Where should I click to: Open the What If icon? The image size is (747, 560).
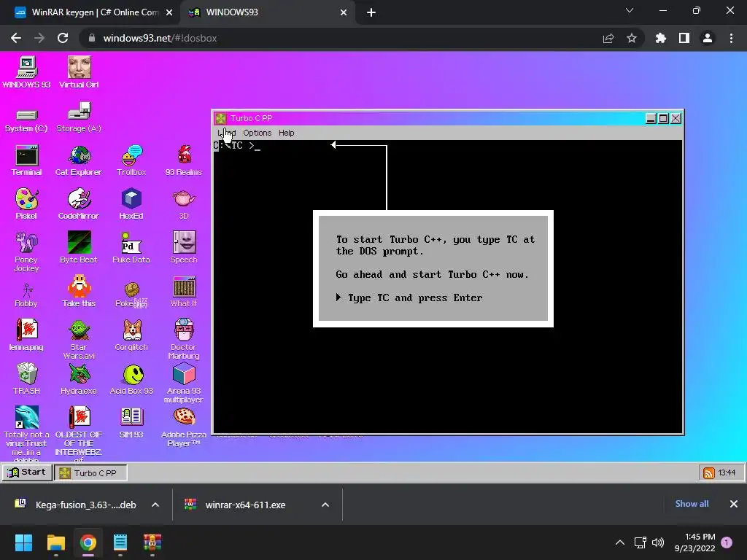click(184, 292)
